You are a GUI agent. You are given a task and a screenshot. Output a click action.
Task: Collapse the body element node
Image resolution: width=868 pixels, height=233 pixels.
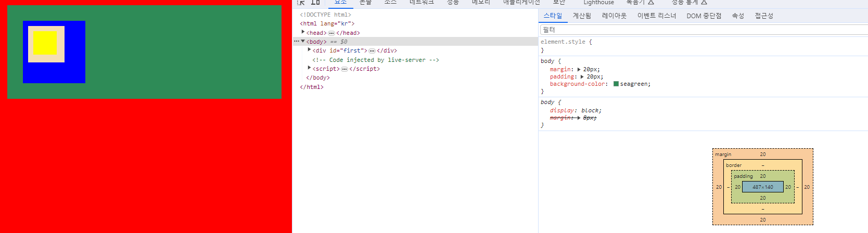pos(303,41)
